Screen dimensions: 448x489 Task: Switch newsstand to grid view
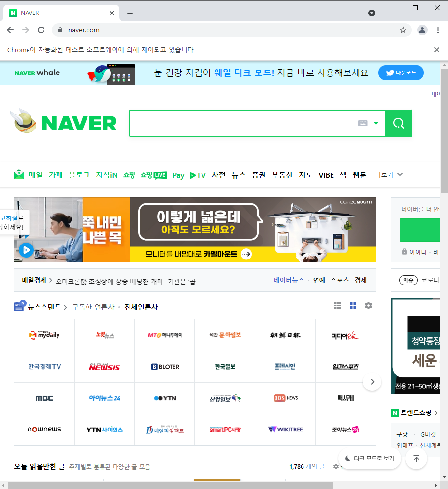(x=353, y=305)
